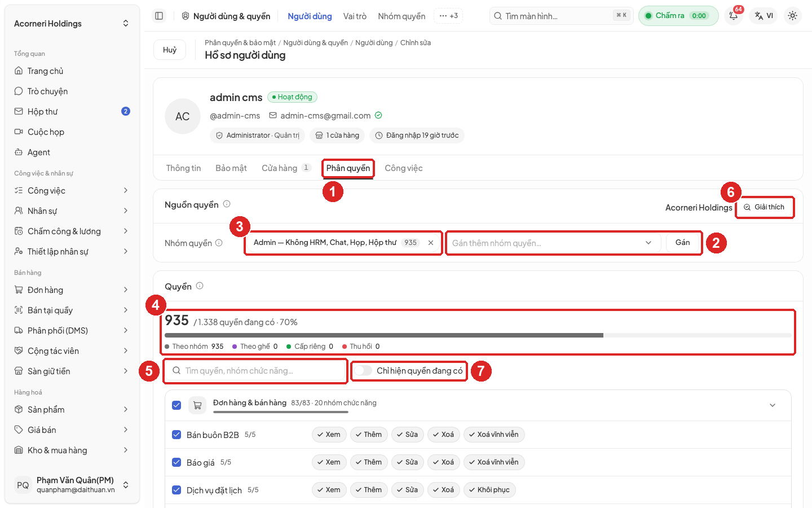The image size is (812, 508).
Task: Open notifications bell with 64 badge
Action: 734,16
